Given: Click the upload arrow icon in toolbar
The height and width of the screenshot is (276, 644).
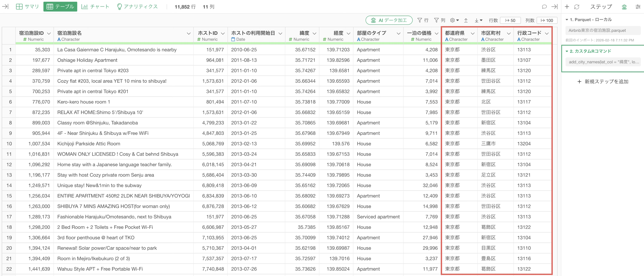Looking at the screenshot, I should 466,20.
